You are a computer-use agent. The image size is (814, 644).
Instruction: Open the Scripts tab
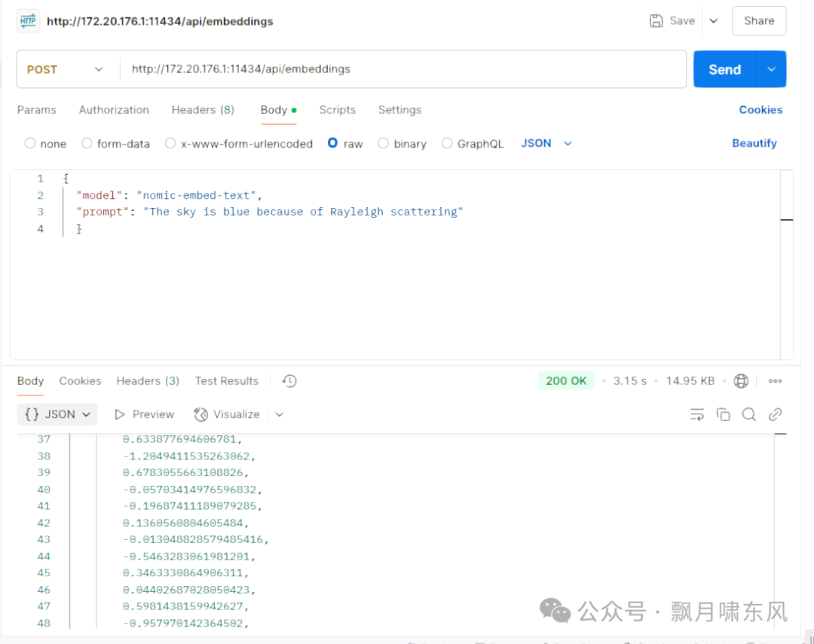[338, 110]
